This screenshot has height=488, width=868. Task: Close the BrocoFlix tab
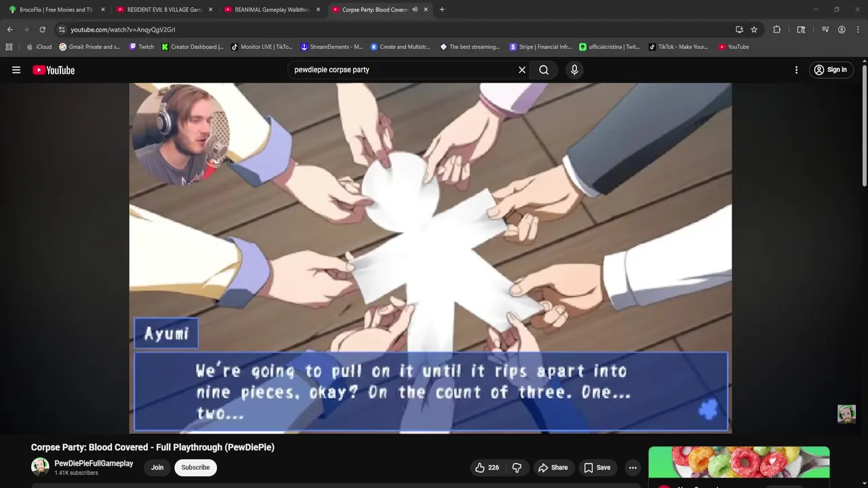point(103,9)
